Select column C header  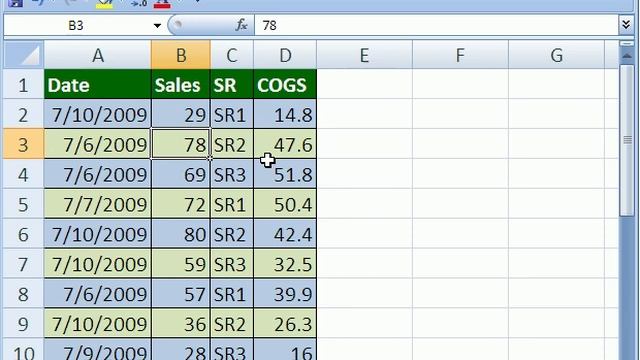[232, 55]
